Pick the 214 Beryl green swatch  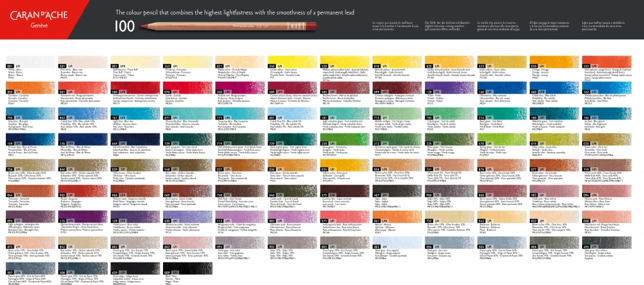click(x=502, y=113)
